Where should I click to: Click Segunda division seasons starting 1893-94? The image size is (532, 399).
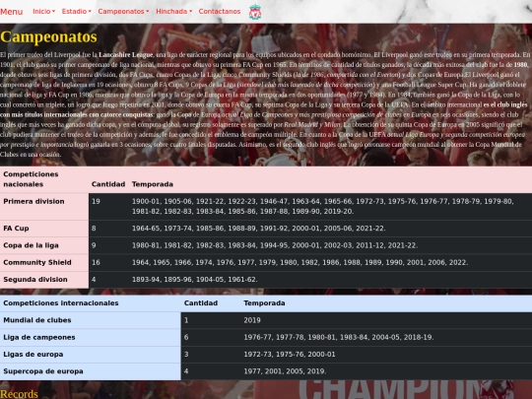[195, 280]
